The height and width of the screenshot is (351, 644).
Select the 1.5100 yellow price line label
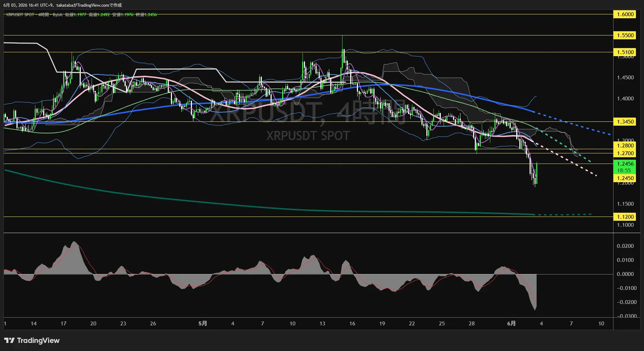[x=625, y=52]
